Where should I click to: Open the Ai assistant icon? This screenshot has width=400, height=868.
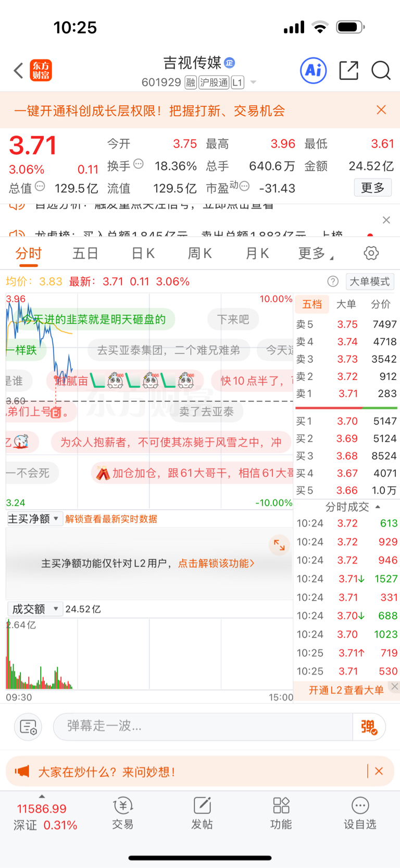click(314, 70)
